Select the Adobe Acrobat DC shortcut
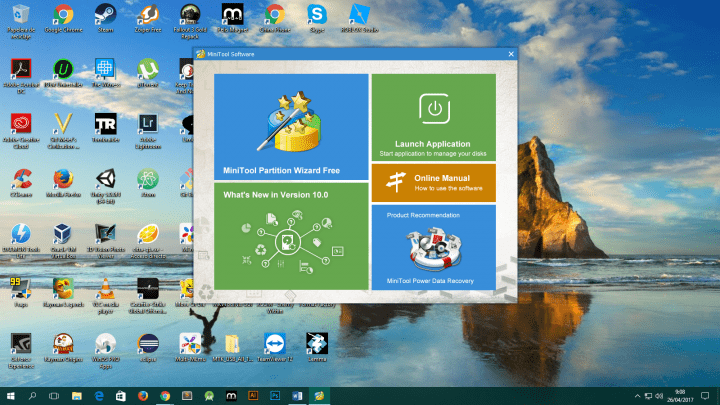The width and height of the screenshot is (720, 405). 21,76
